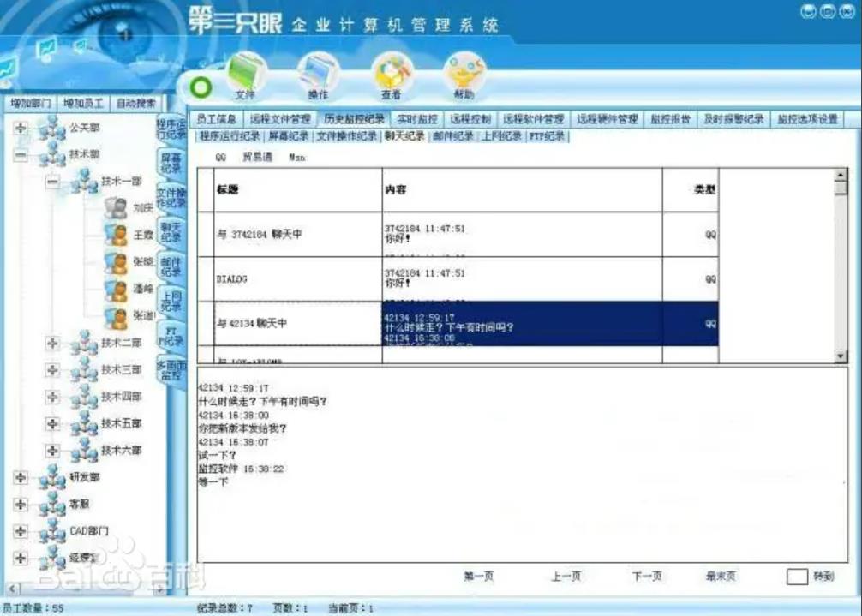
Task: Select employee 刘庆 grey user icon
Action: 115,207
